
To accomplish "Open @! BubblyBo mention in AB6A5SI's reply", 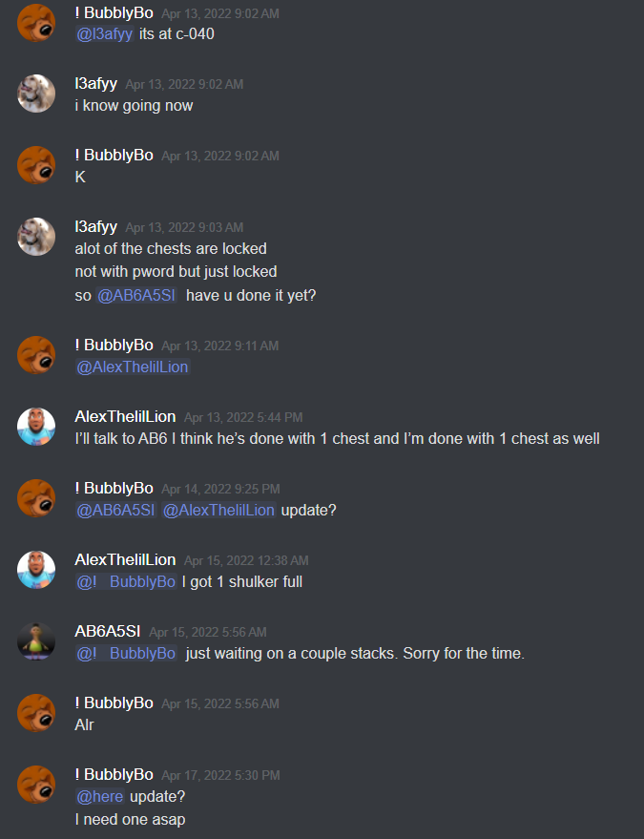I will [x=126, y=653].
